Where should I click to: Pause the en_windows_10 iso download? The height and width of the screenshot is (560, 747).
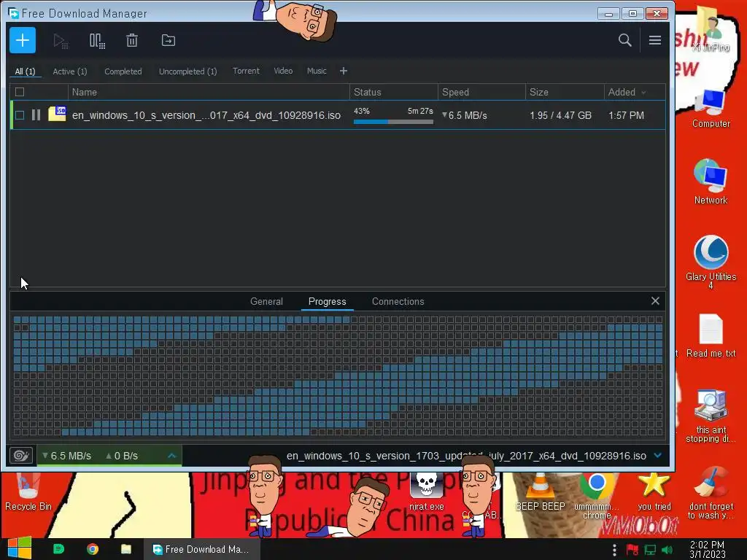tap(36, 115)
